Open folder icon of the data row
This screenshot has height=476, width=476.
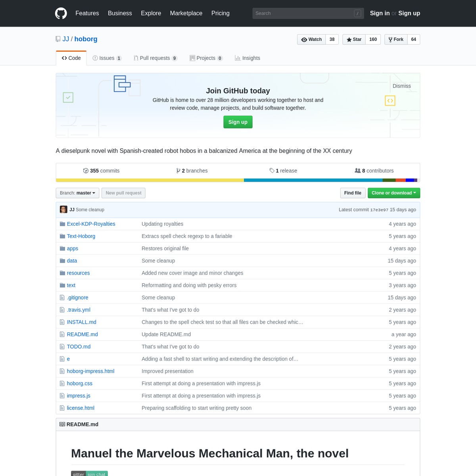click(62, 261)
